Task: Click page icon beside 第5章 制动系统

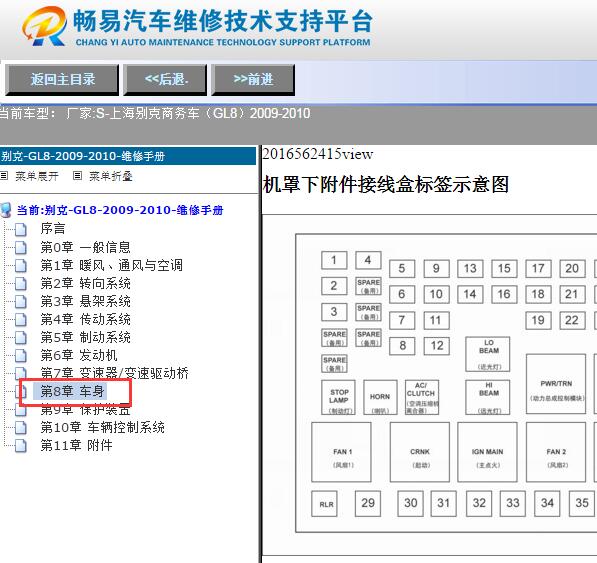Action: [21, 337]
